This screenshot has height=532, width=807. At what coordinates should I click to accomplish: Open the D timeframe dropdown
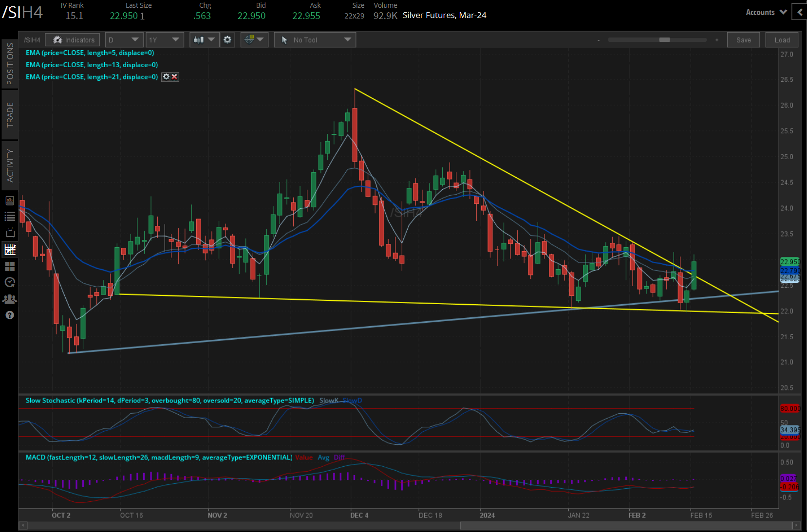[124, 39]
